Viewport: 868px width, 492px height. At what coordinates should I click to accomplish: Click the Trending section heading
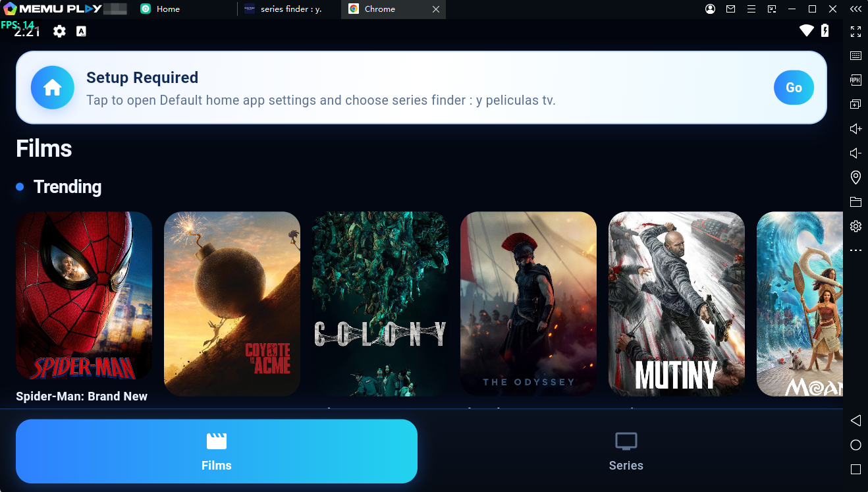pos(67,187)
